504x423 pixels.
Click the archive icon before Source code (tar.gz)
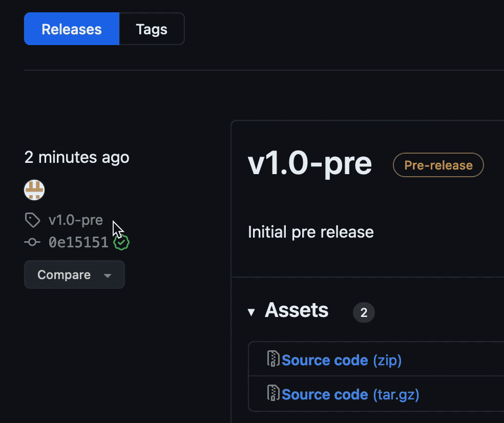coord(273,394)
